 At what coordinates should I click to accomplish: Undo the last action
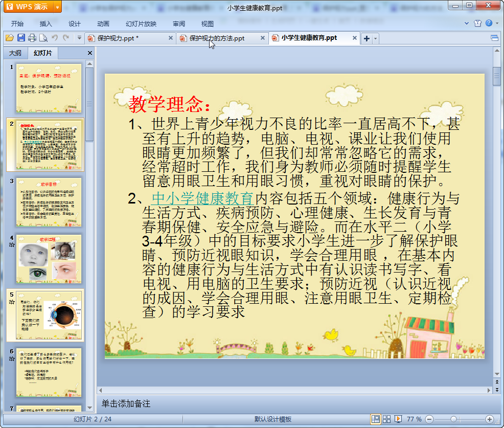(x=55, y=38)
